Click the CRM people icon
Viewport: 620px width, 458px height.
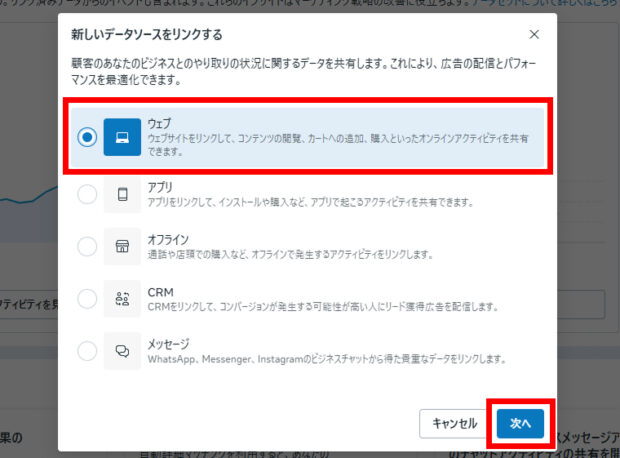(122, 298)
